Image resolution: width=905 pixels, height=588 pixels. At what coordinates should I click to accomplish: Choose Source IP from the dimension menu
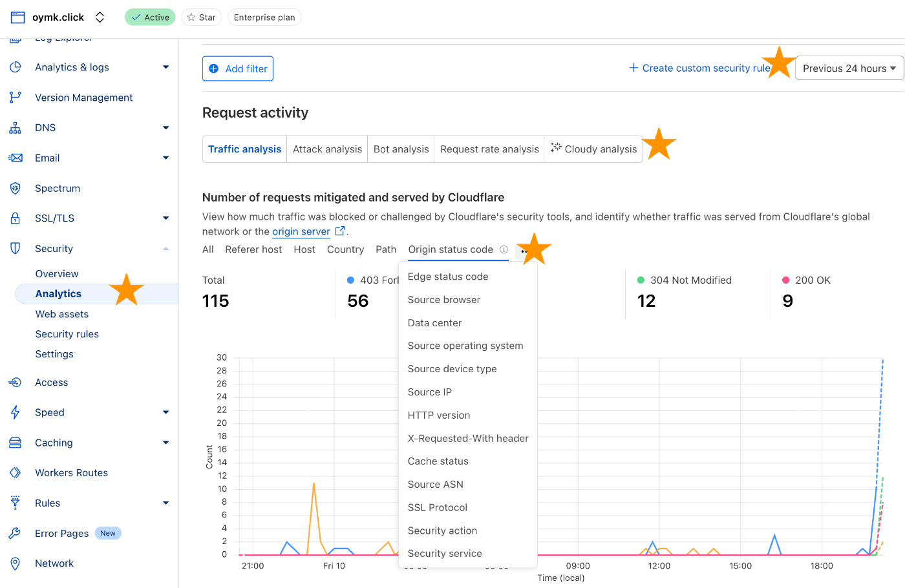(430, 392)
